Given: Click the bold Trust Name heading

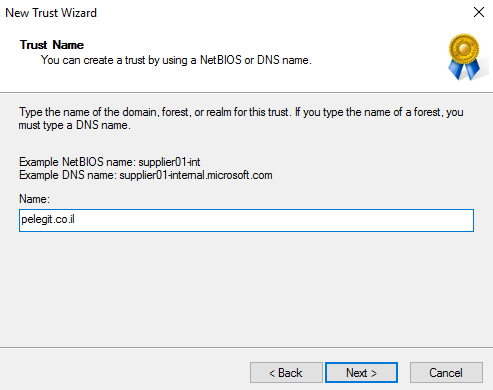Looking at the screenshot, I should (x=52, y=45).
